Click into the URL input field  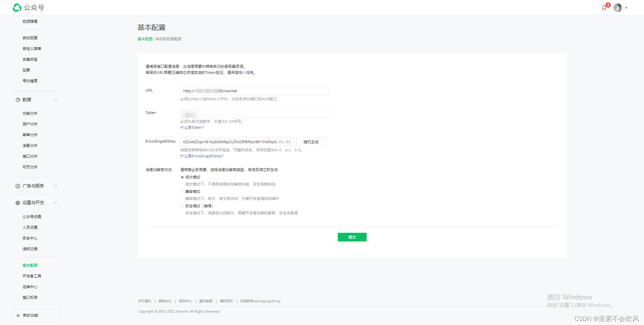pyautogui.click(x=254, y=91)
